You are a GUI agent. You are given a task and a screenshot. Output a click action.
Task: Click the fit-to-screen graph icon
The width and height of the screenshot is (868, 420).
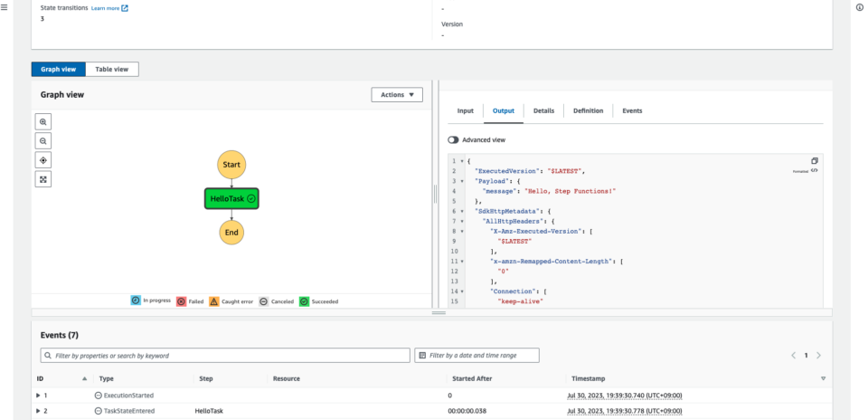[43, 178]
